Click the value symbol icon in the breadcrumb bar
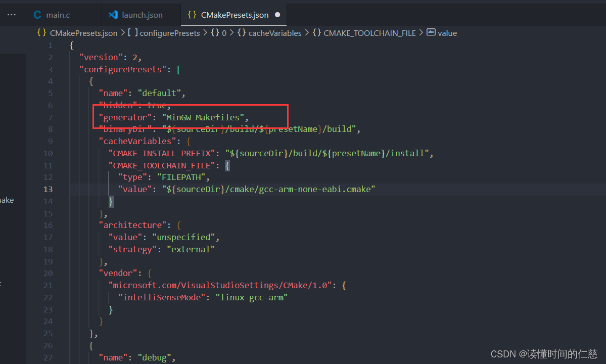Viewport: 606px width, 364px height. [x=430, y=33]
